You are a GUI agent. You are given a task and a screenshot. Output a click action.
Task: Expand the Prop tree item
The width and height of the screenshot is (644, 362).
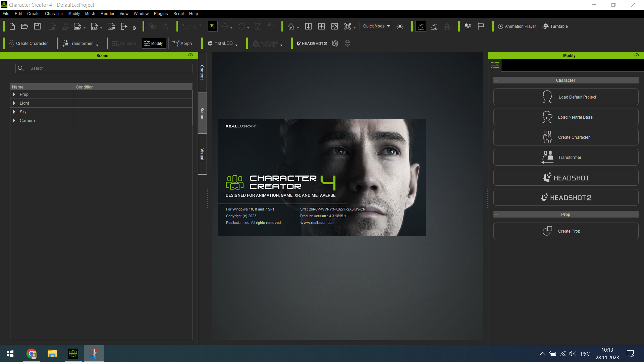pos(14,95)
